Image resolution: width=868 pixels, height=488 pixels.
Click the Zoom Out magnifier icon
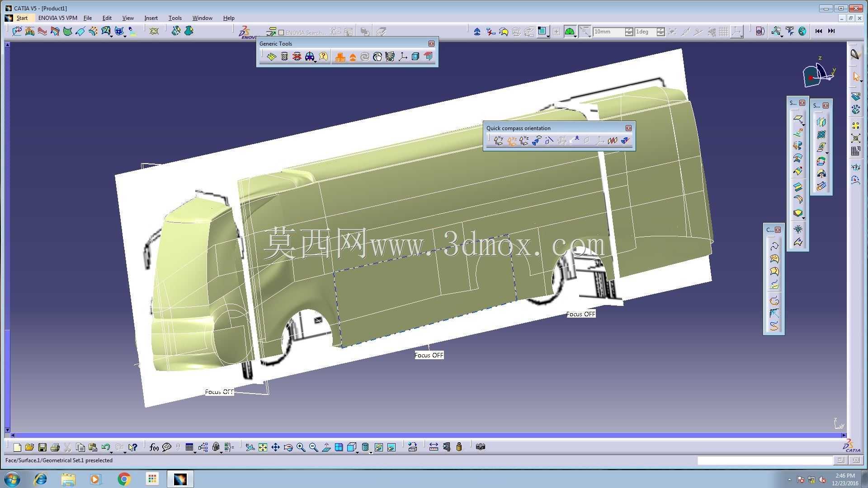pyautogui.click(x=313, y=447)
